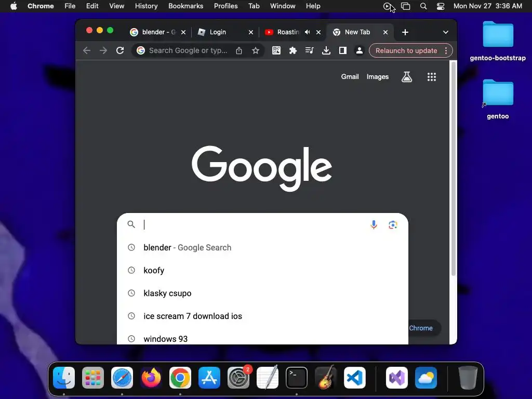The height and width of the screenshot is (399, 532).
Task: Open the Bookmarks menu
Action: (x=185, y=6)
